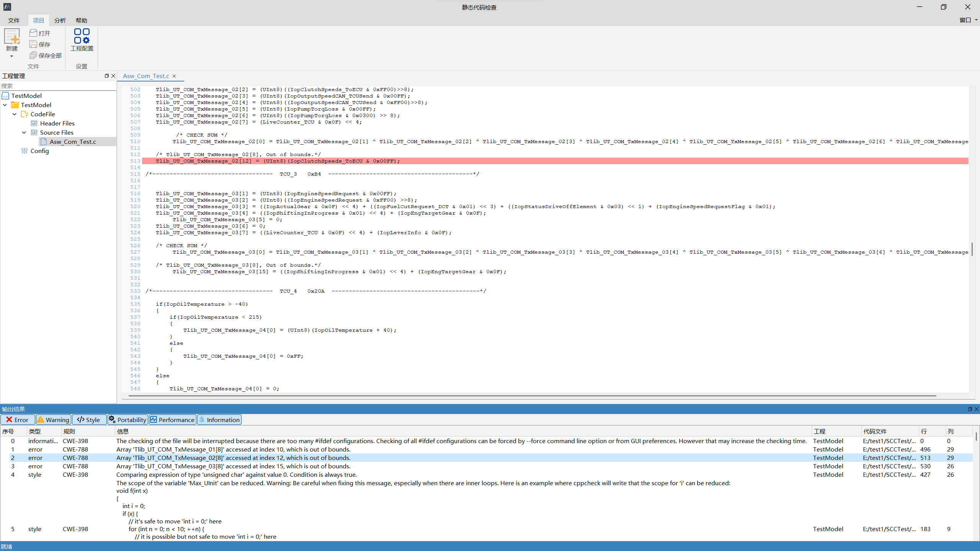Toggle the Warning filter button
The width and height of the screenshot is (980, 551).
(x=54, y=420)
